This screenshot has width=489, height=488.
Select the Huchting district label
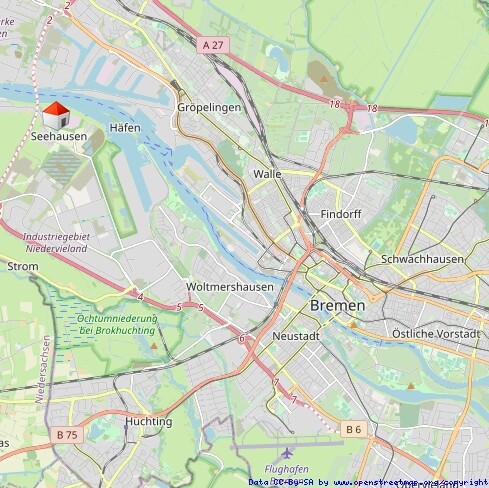point(149,421)
